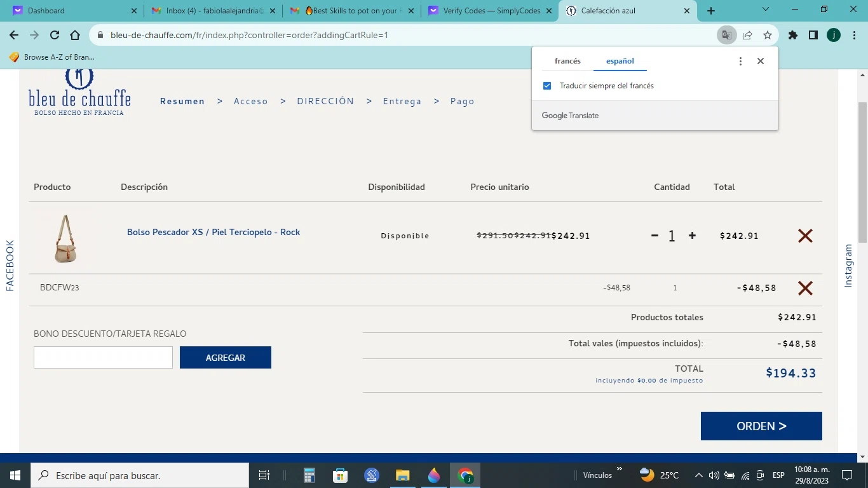Click the weather 25°C widget
Screen dimensions: 868x488
click(x=660, y=475)
